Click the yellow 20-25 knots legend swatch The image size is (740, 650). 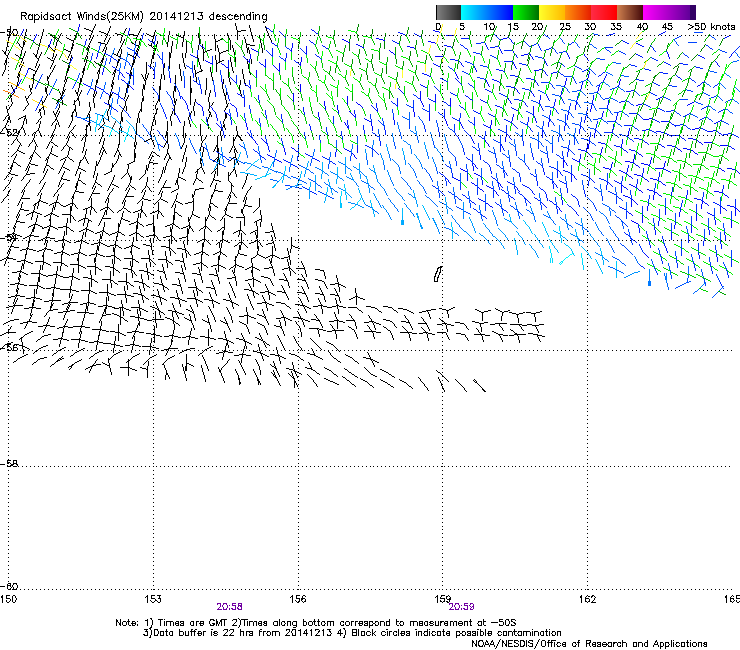pos(552,12)
